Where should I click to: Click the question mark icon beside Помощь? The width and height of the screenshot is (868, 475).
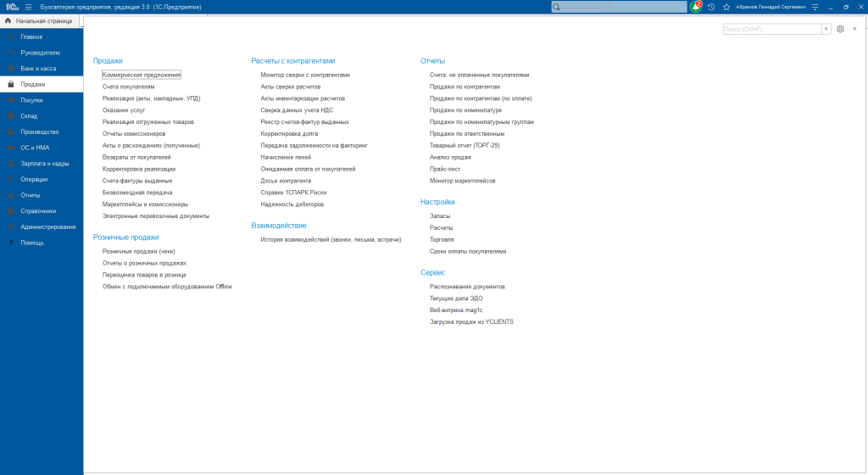click(x=10, y=243)
